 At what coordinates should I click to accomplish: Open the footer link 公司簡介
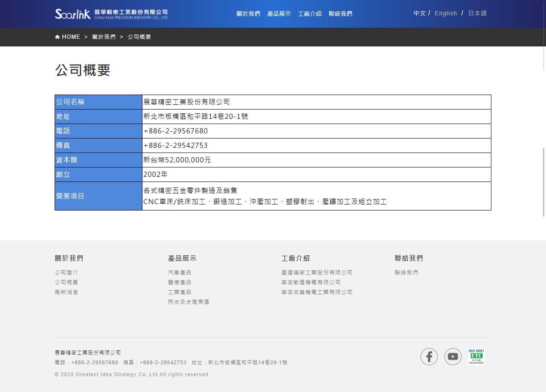click(67, 272)
